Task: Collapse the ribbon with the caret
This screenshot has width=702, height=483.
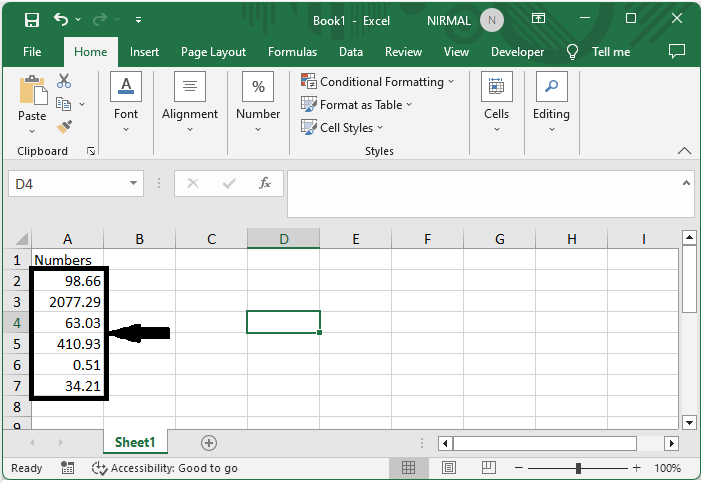Action: point(684,151)
